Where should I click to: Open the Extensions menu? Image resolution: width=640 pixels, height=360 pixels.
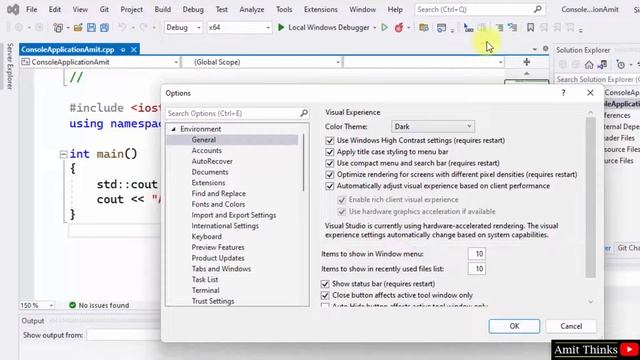pyautogui.click(x=320, y=9)
